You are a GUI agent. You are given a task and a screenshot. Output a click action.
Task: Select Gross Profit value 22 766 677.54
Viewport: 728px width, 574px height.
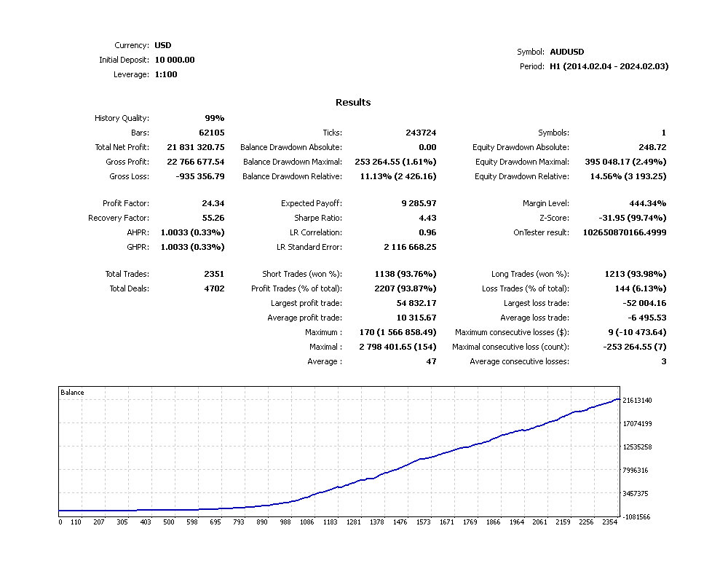[195, 162]
